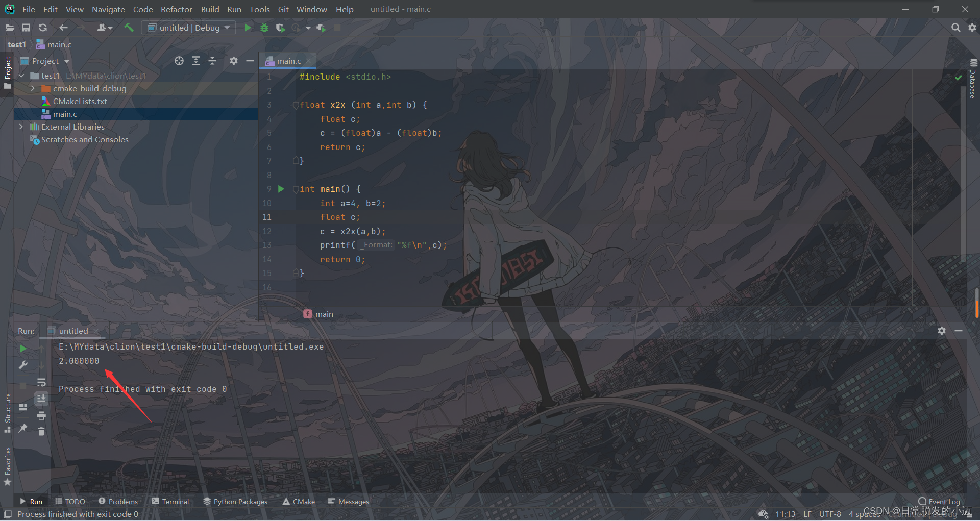This screenshot has width=980, height=521.
Task: Collapse all in the Project panel
Action: pyautogui.click(x=212, y=61)
